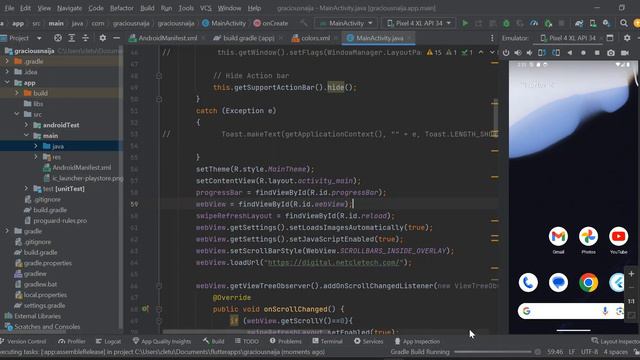The width and height of the screenshot is (640, 360).
Task: Open the Terminal tool window
Action: [x=327, y=341]
